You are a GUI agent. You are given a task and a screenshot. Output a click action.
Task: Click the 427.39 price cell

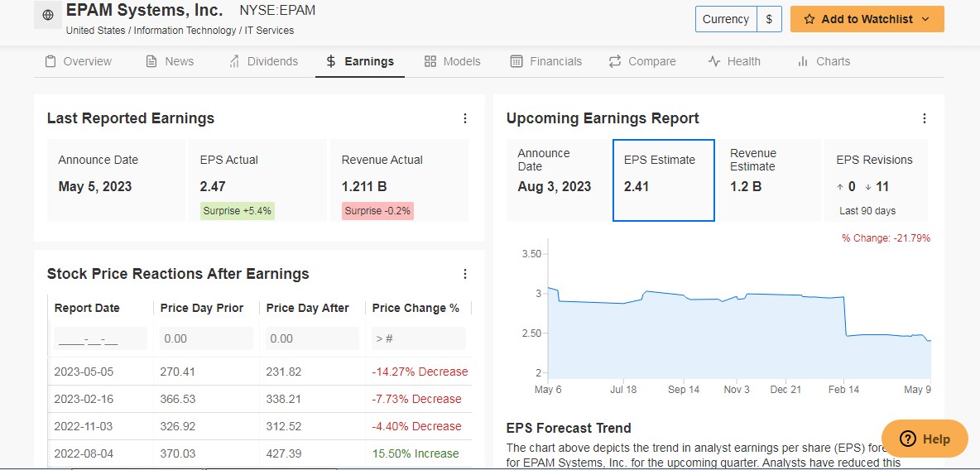(284, 453)
